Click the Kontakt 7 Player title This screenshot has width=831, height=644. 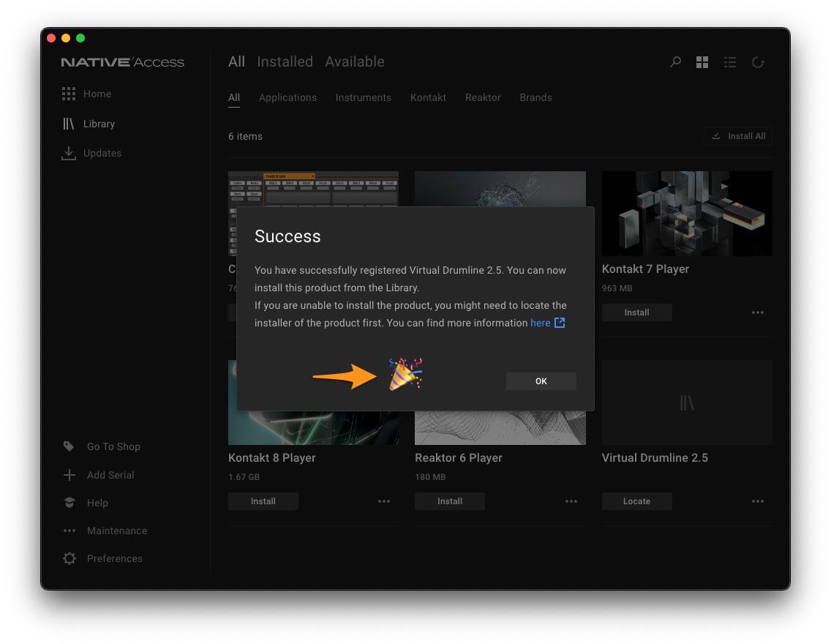(x=645, y=269)
